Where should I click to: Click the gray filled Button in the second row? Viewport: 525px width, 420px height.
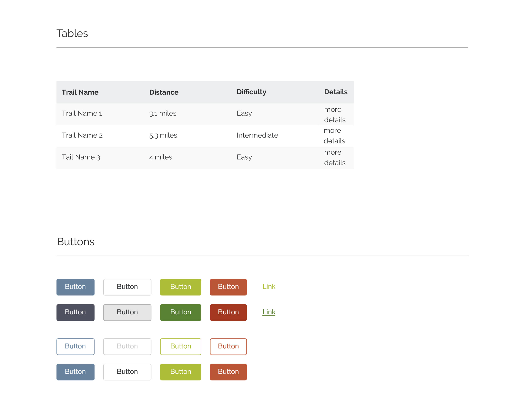127,312
